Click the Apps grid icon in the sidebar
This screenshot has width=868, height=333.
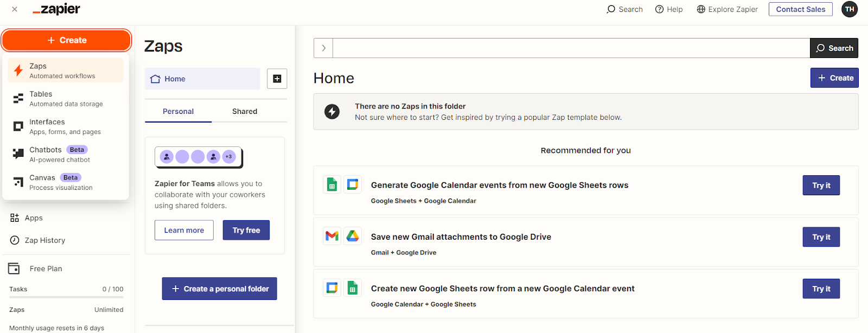pos(15,218)
